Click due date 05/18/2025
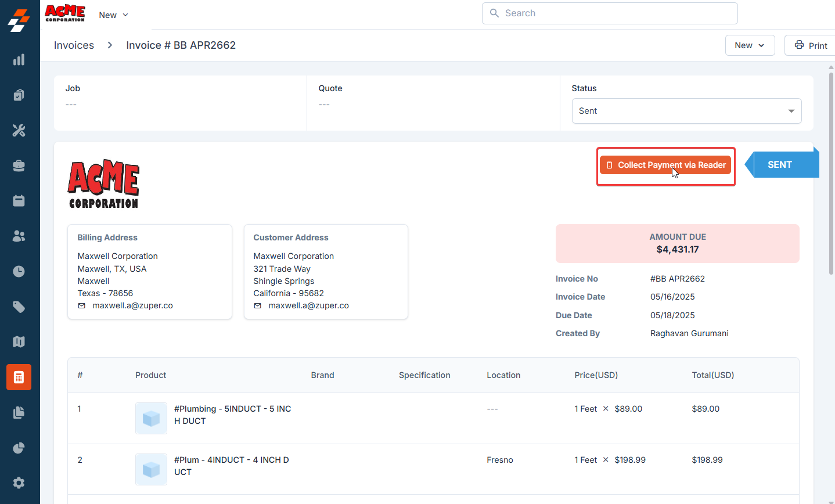Viewport: 835px width, 504px height. (672, 315)
